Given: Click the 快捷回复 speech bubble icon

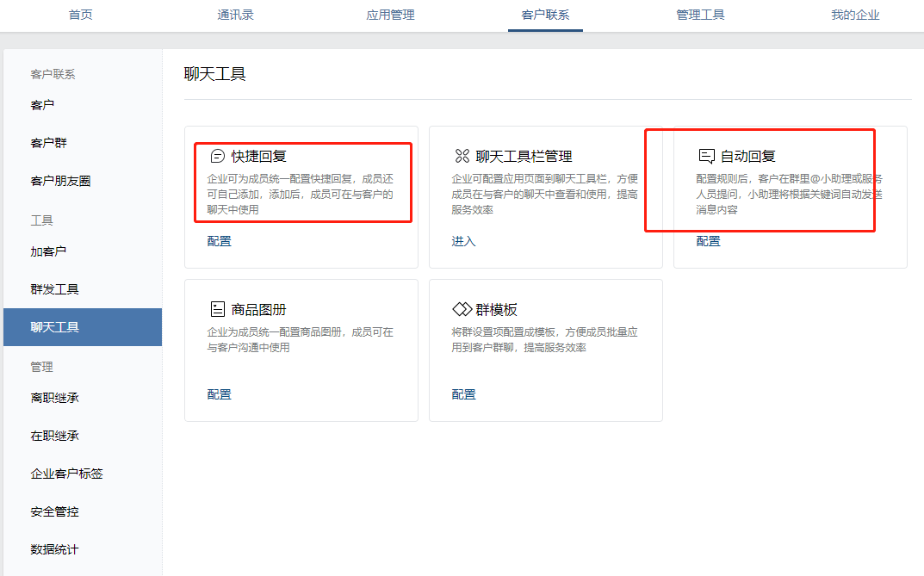Looking at the screenshot, I should pos(218,156).
